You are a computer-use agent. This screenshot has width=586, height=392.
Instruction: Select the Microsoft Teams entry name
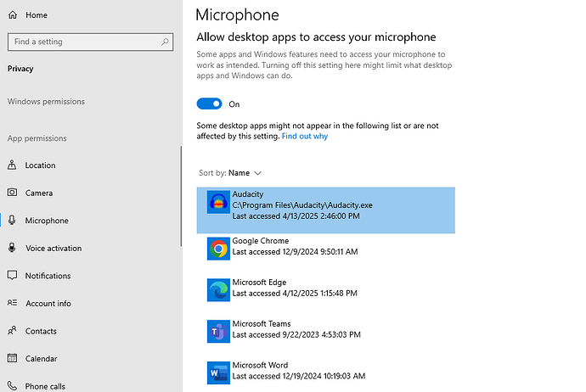point(262,323)
